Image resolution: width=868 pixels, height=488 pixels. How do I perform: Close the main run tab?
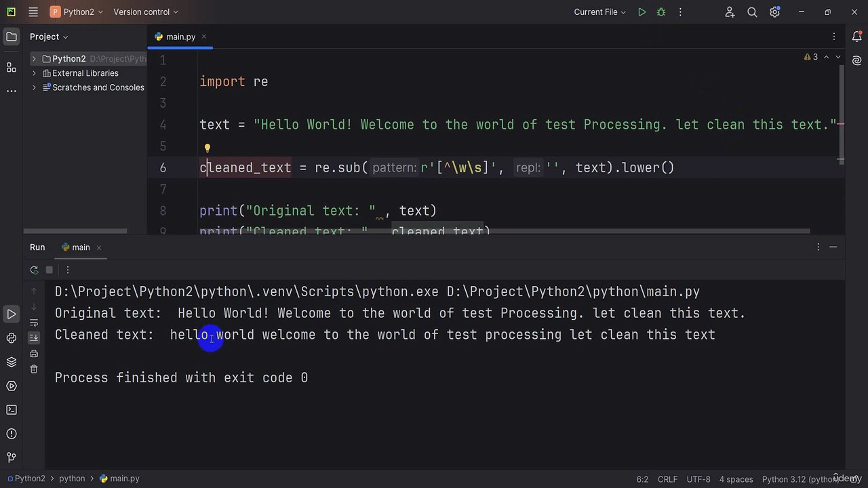tap(98, 247)
